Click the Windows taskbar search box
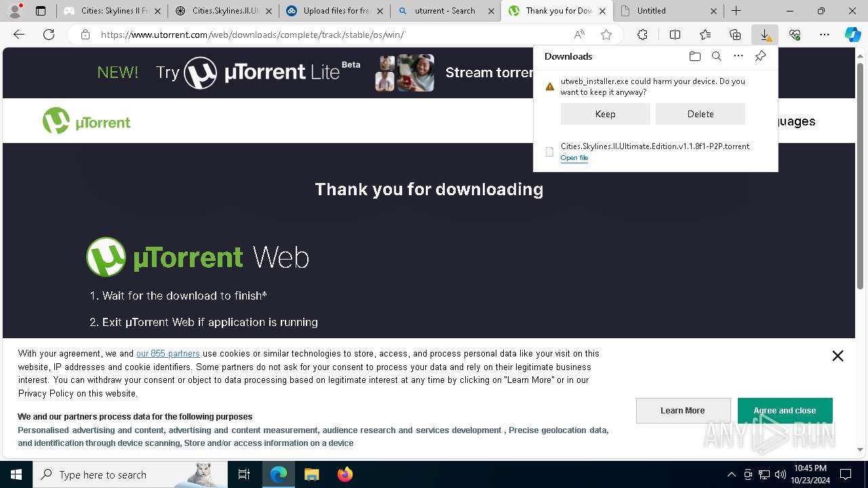868x488 pixels. [130, 474]
